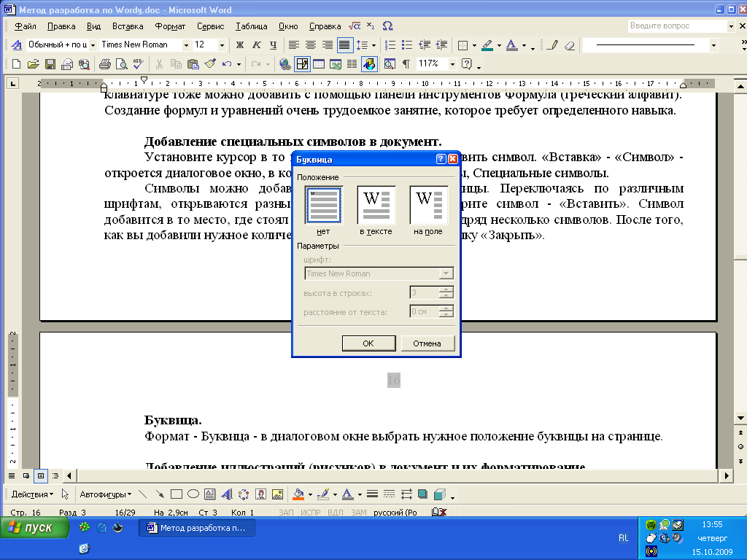Toggle show paragraph marks (¶)

[406, 64]
